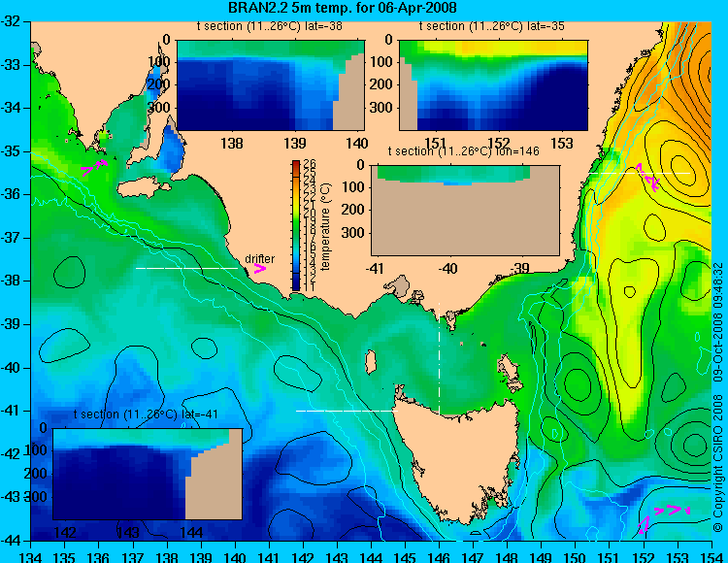This screenshot has width=728, height=563.
Task: Open the lat=-38 temperature section inset plot
Action: point(271,85)
